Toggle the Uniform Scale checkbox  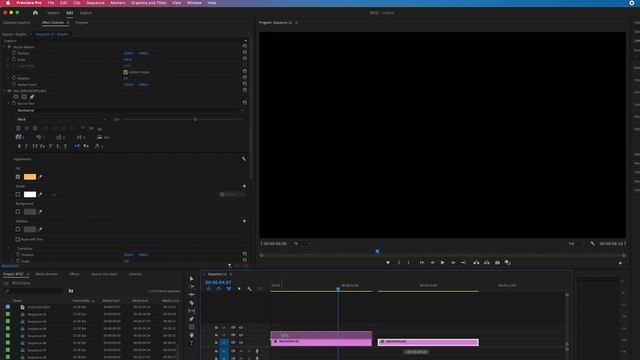click(126, 72)
